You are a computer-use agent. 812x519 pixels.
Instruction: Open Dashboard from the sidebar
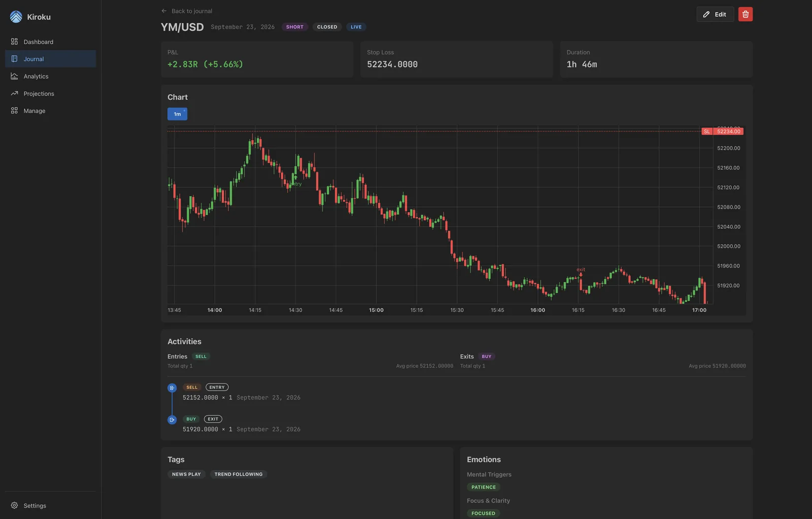click(x=50, y=42)
